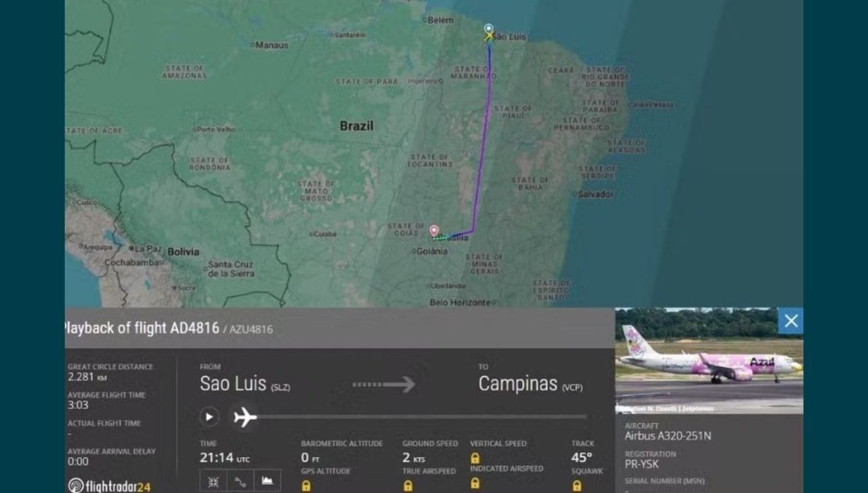Viewport: 868px width, 493px height.
Task: Click the flightradar24 logo
Action: [110, 486]
